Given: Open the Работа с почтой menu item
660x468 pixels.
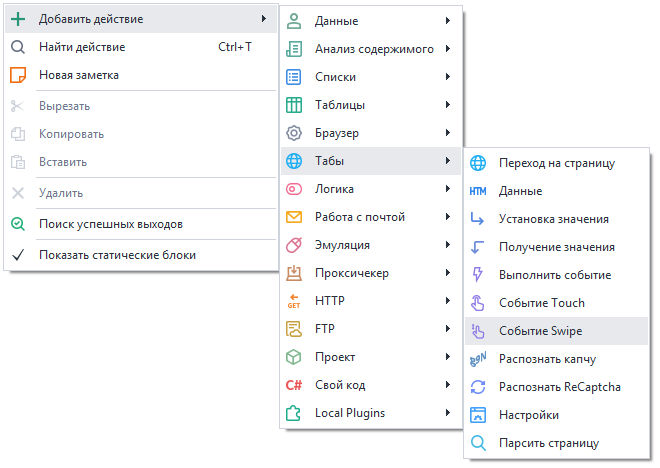Looking at the screenshot, I should coord(359,217).
